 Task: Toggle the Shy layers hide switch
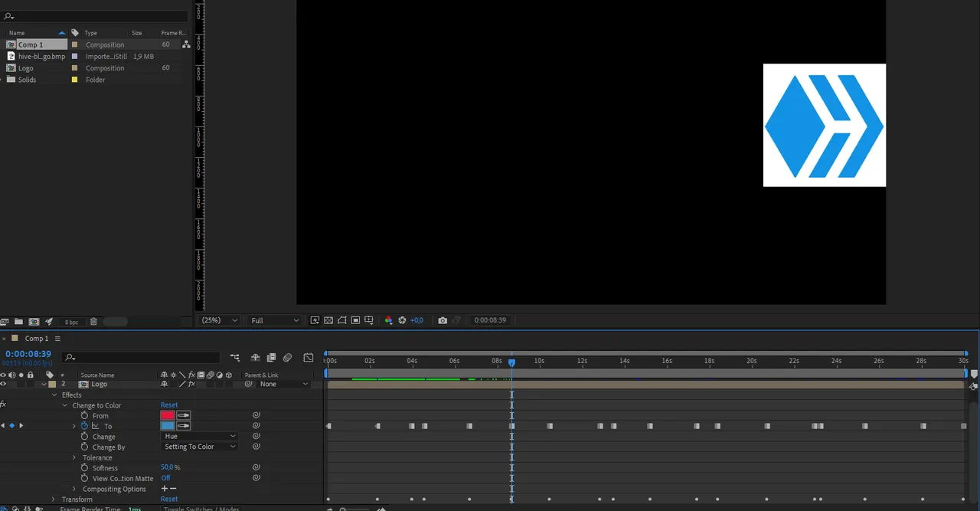point(256,357)
